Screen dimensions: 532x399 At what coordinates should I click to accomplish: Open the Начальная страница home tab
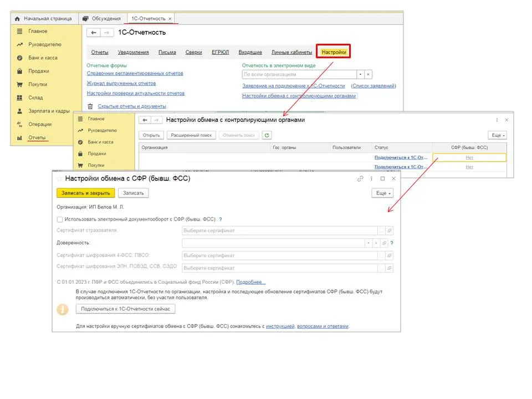tap(43, 19)
